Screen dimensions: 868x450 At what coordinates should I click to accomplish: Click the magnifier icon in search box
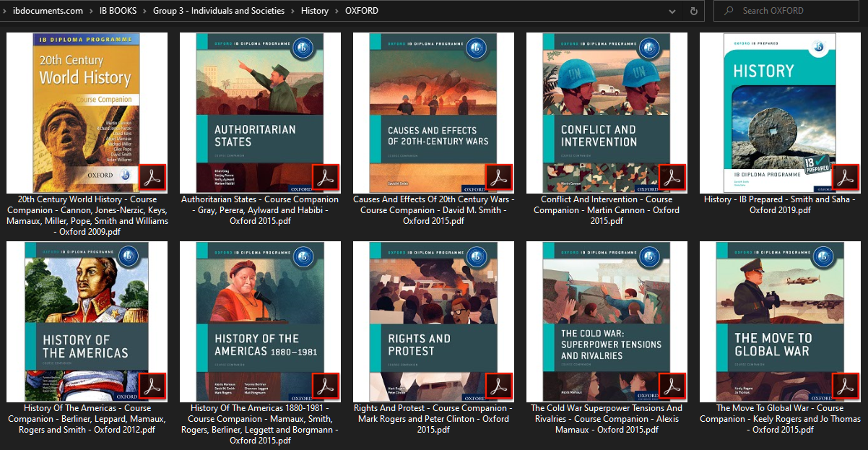tap(729, 11)
